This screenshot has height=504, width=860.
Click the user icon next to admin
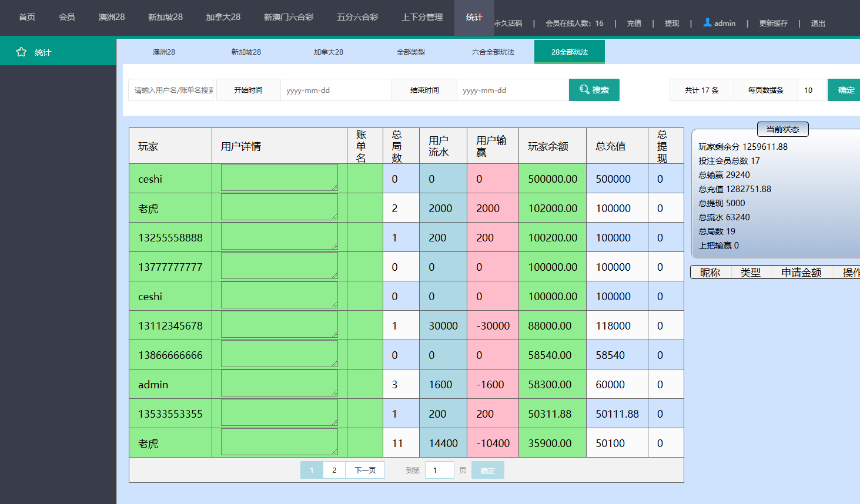point(708,22)
